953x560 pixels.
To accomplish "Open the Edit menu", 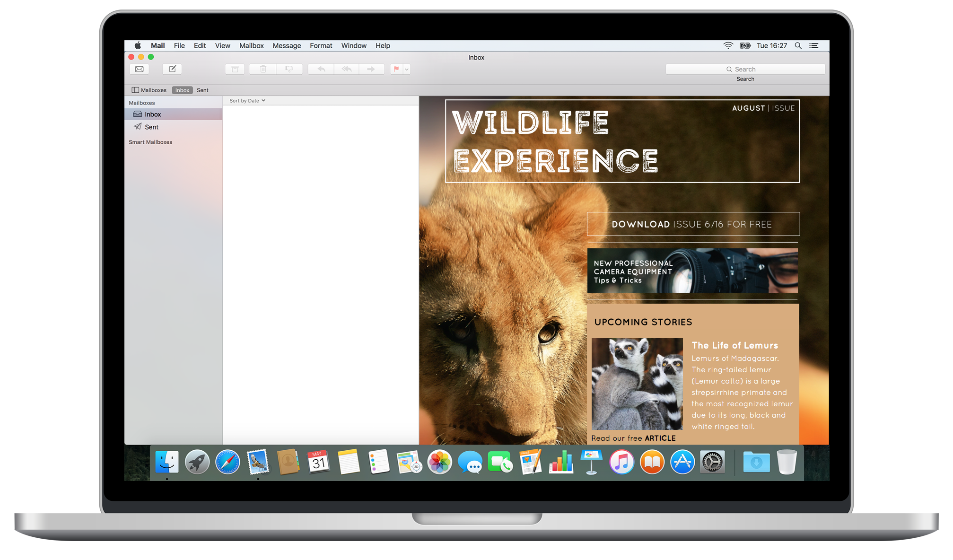I will 200,45.
